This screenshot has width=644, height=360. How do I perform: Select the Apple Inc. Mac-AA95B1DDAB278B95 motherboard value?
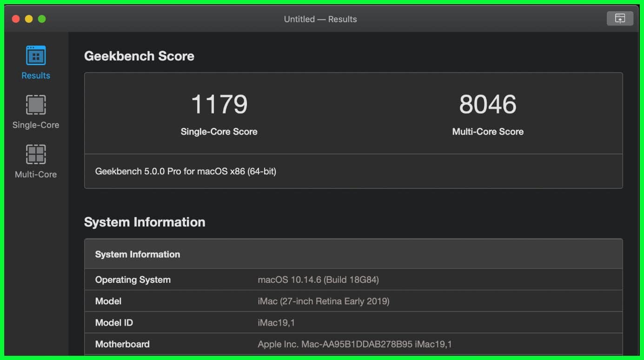tap(355, 344)
